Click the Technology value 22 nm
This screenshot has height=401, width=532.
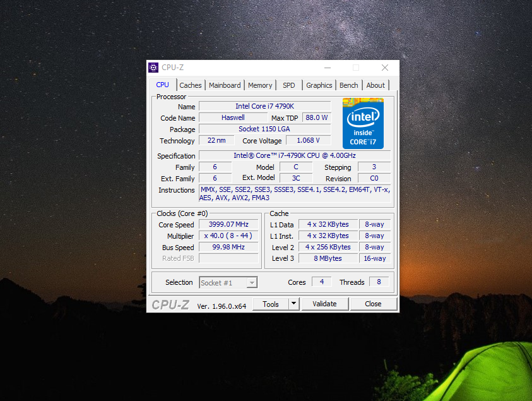(x=217, y=140)
